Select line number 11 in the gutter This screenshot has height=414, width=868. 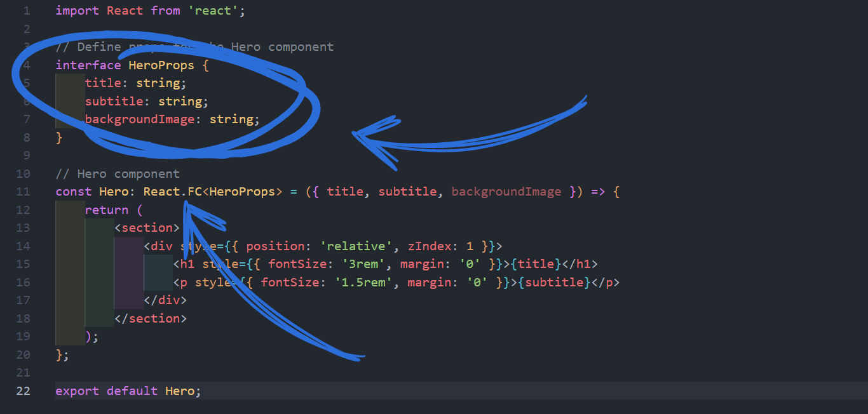coord(23,191)
